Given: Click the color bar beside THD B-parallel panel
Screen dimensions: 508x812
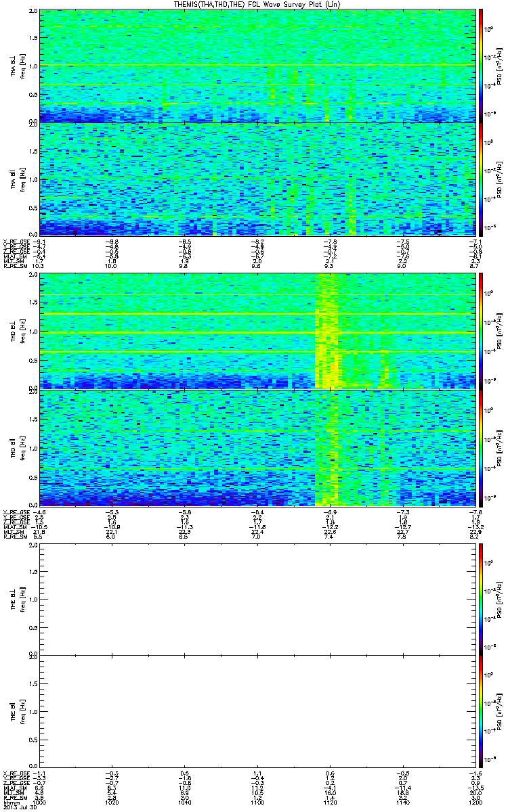Looking at the screenshot, I should (x=482, y=447).
